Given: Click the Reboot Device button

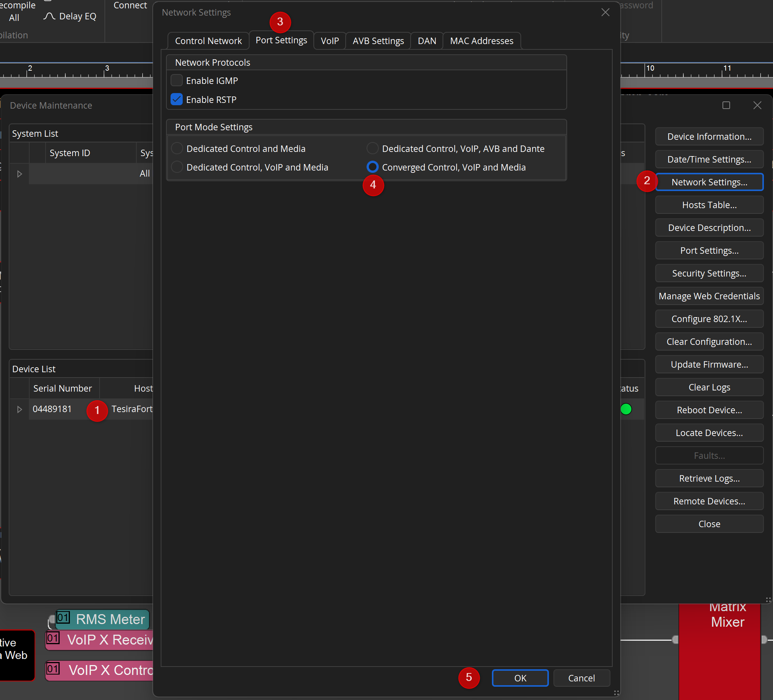Looking at the screenshot, I should tap(709, 410).
